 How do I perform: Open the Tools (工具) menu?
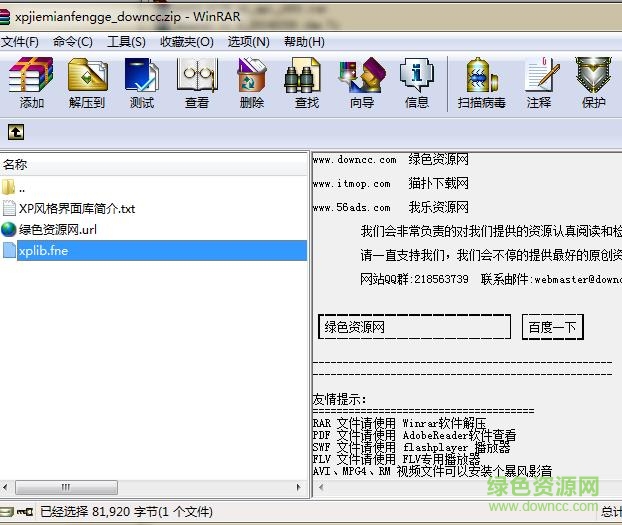pyautogui.click(x=126, y=42)
